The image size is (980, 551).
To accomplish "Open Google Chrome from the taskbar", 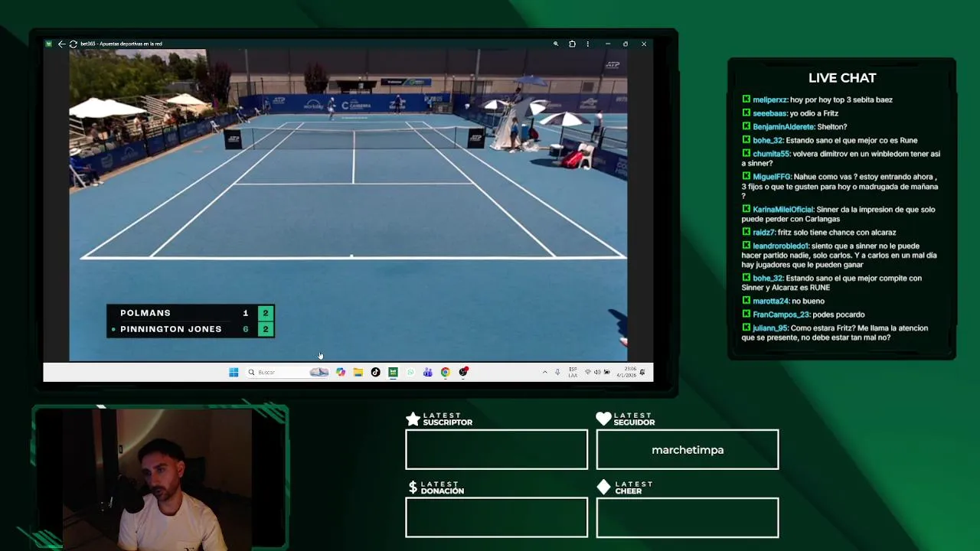I will pyautogui.click(x=445, y=372).
